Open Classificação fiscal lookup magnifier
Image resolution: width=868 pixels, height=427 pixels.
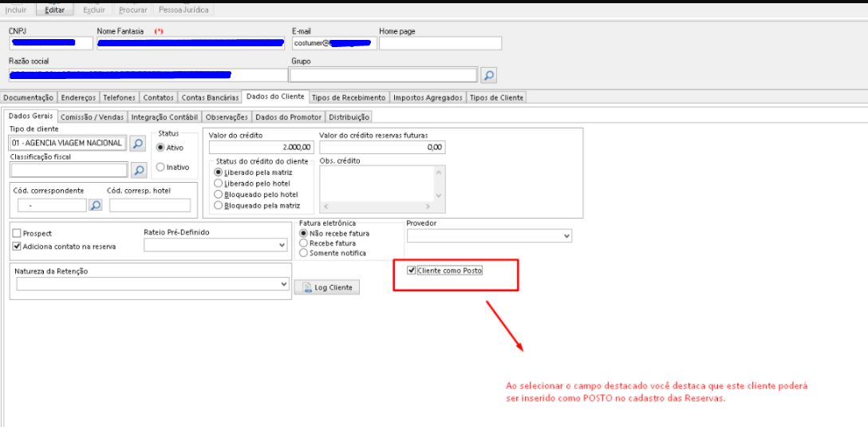(x=137, y=170)
